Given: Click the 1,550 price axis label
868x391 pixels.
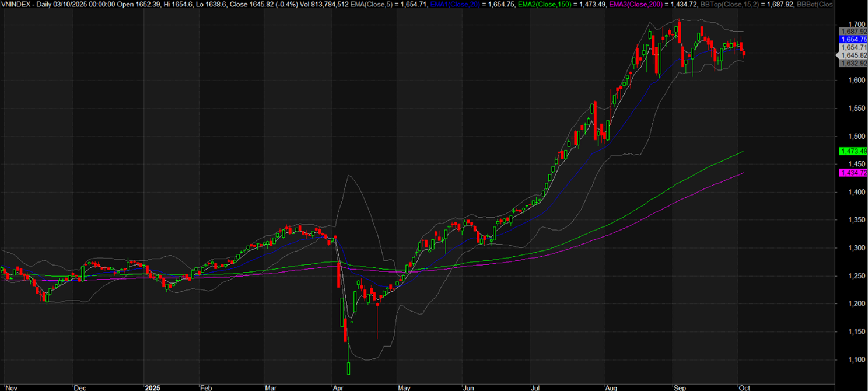Looking at the screenshot, I should coord(849,109).
